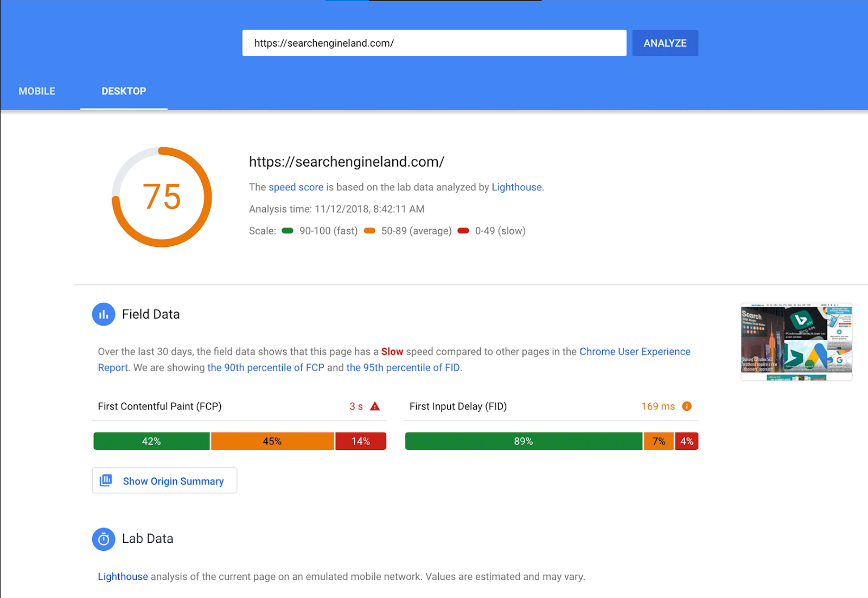
Task: Open the 90th percentile of FCP link
Action: [266, 367]
